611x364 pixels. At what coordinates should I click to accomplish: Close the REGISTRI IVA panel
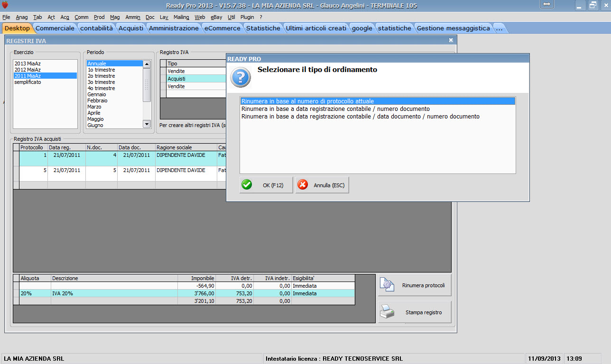click(451, 41)
